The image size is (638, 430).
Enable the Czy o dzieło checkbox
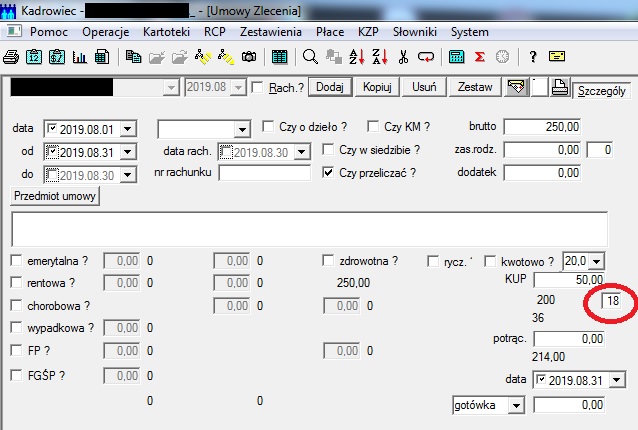268,127
